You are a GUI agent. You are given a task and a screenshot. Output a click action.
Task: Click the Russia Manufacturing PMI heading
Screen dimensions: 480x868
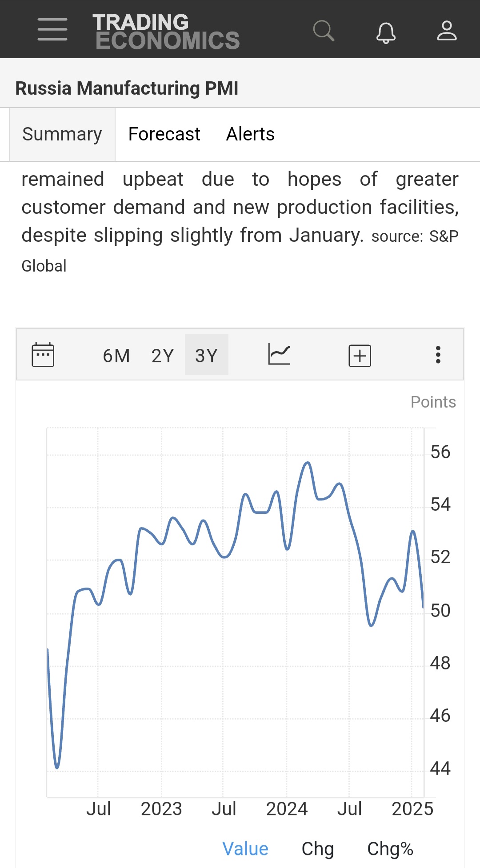(127, 88)
